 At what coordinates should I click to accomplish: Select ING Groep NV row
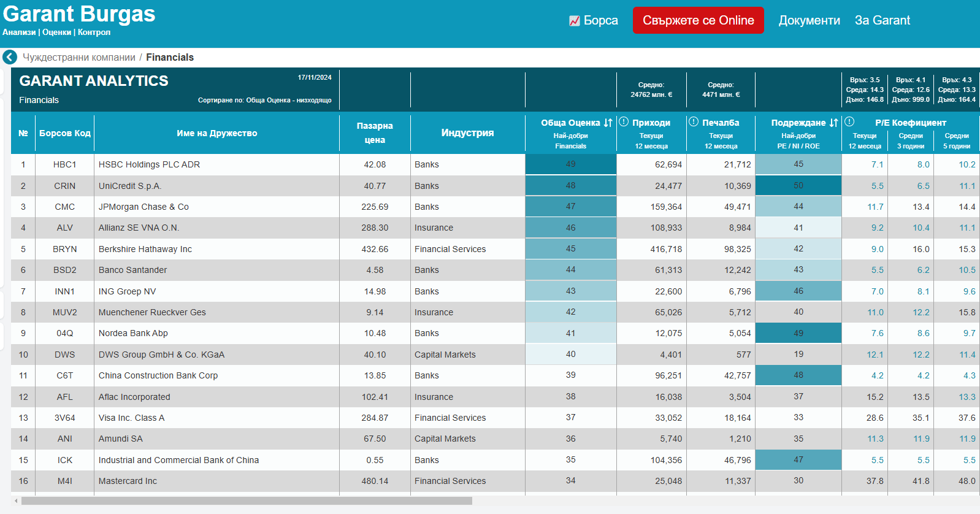(127, 291)
